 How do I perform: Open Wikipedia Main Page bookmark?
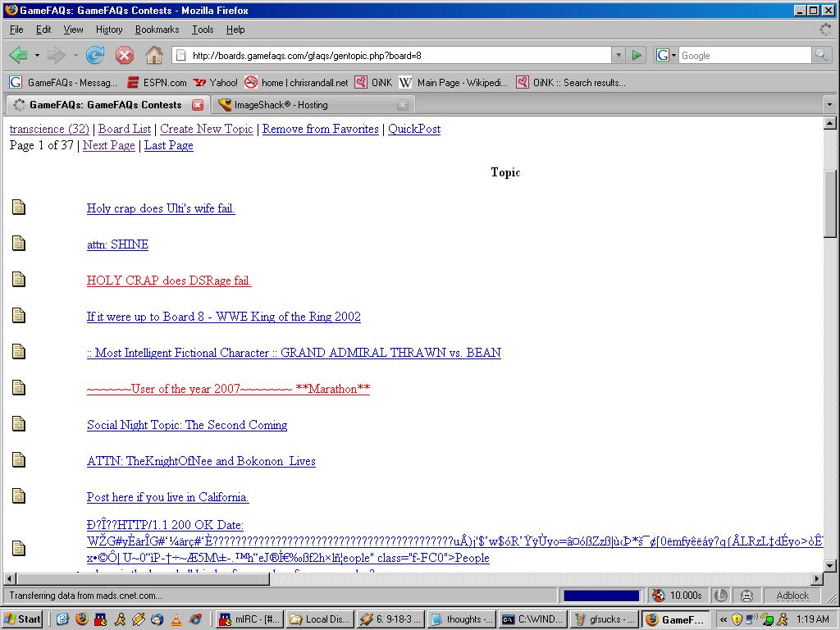tap(453, 82)
